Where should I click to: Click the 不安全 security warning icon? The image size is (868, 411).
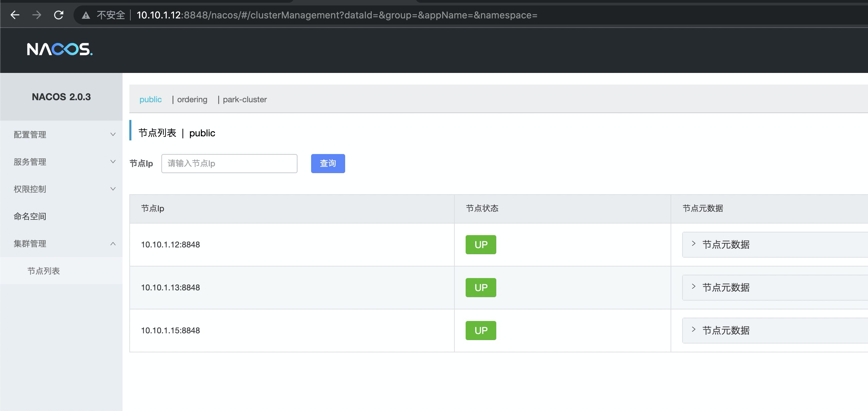[x=85, y=15]
